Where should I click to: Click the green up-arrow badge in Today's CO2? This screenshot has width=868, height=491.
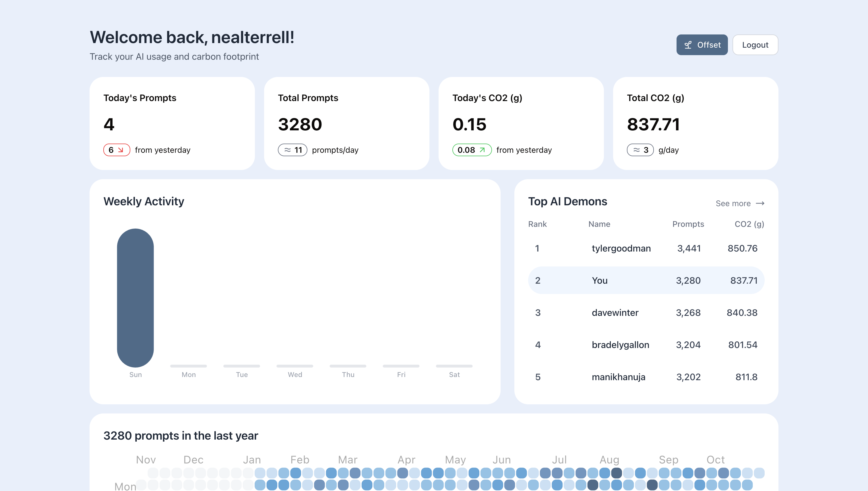[x=472, y=150]
